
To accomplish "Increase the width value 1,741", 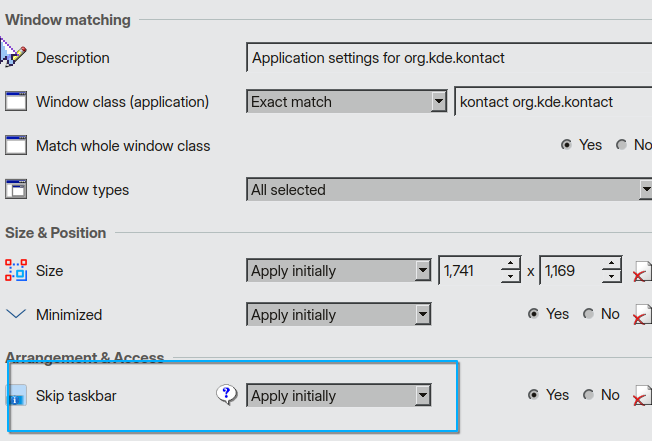I will pyautogui.click(x=510, y=264).
